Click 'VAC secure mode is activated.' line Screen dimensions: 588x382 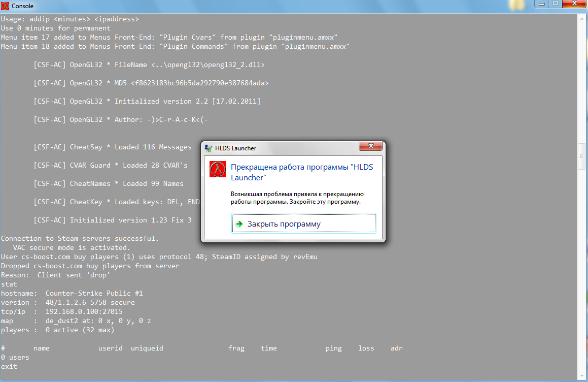pos(72,248)
